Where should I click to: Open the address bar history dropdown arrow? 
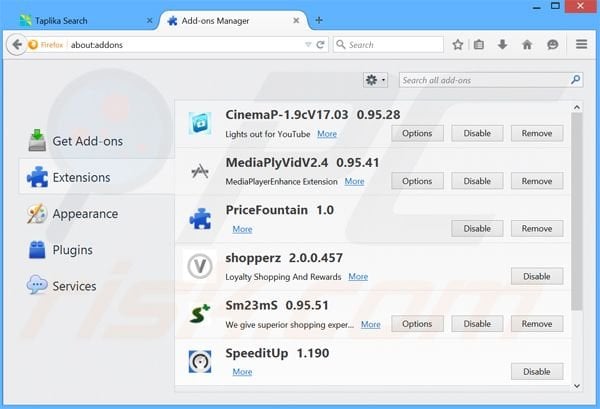pos(308,45)
